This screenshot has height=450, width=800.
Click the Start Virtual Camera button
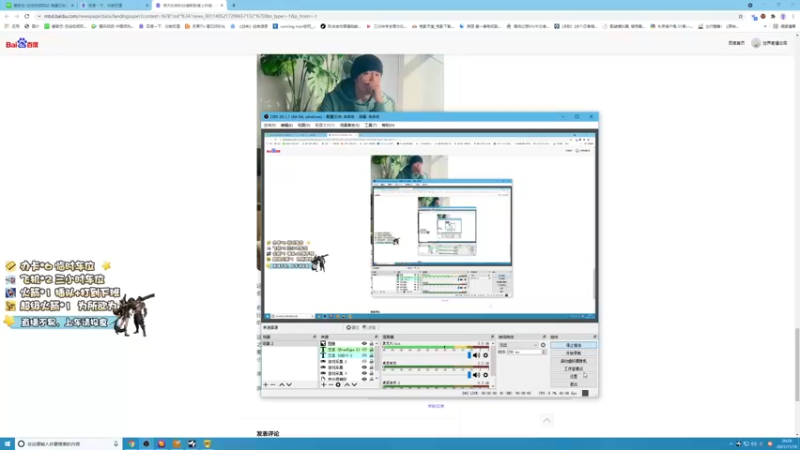[x=573, y=361]
